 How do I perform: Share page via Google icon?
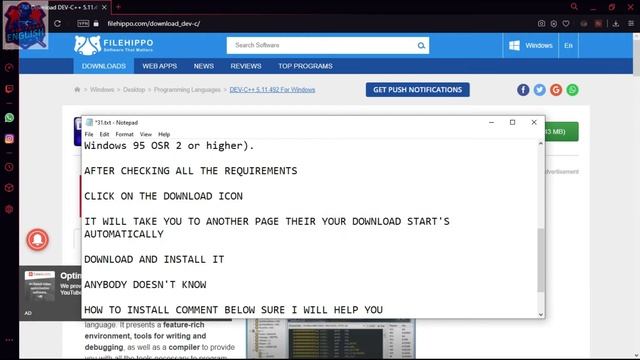556,90
